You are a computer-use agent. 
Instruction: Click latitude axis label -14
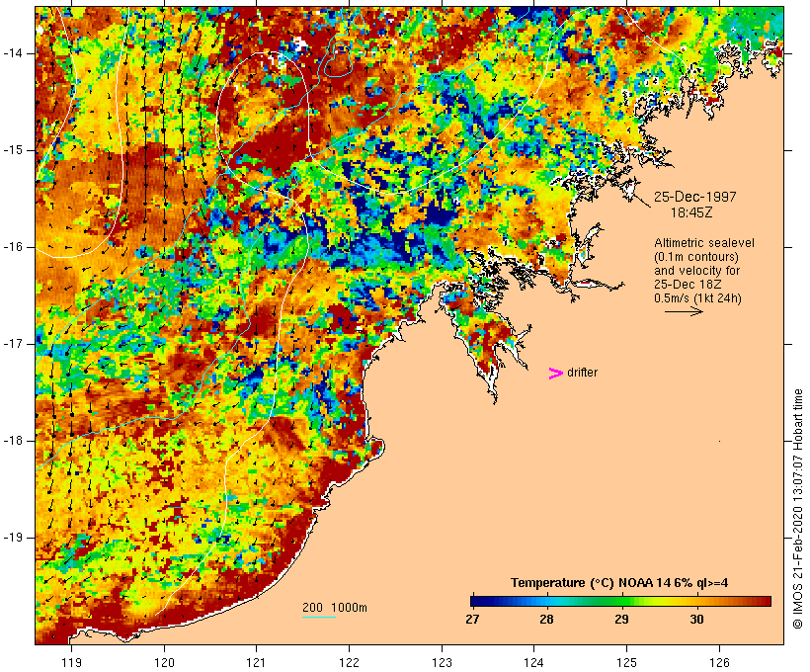coord(13,53)
